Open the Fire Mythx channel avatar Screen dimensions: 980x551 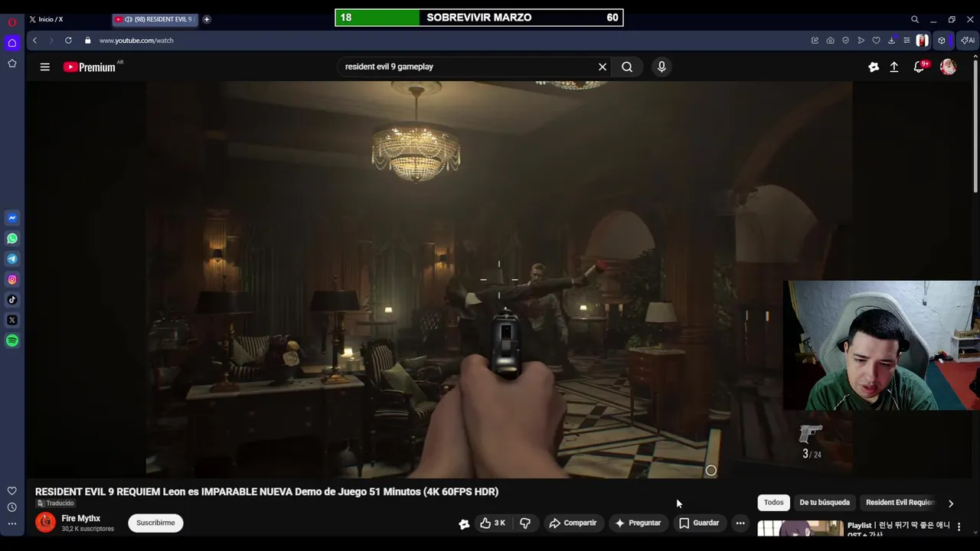point(45,523)
